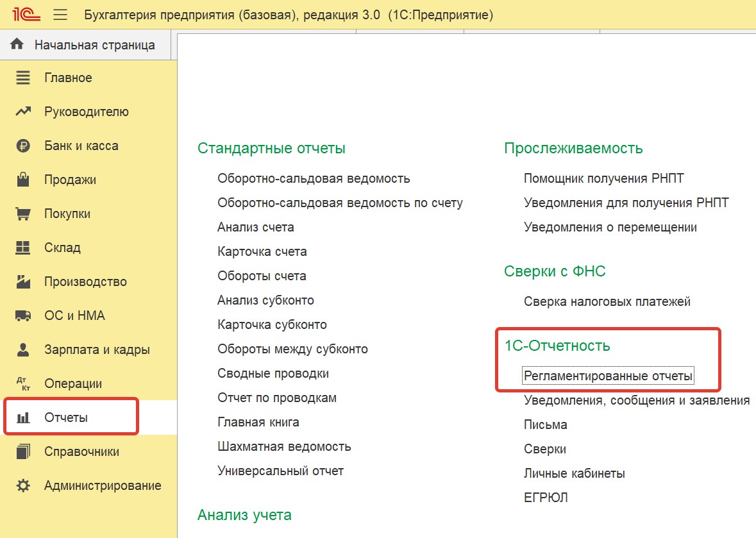Click the Прослеживаемость heading
The height and width of the screenshot is (538, 756).
click(573, 148)
